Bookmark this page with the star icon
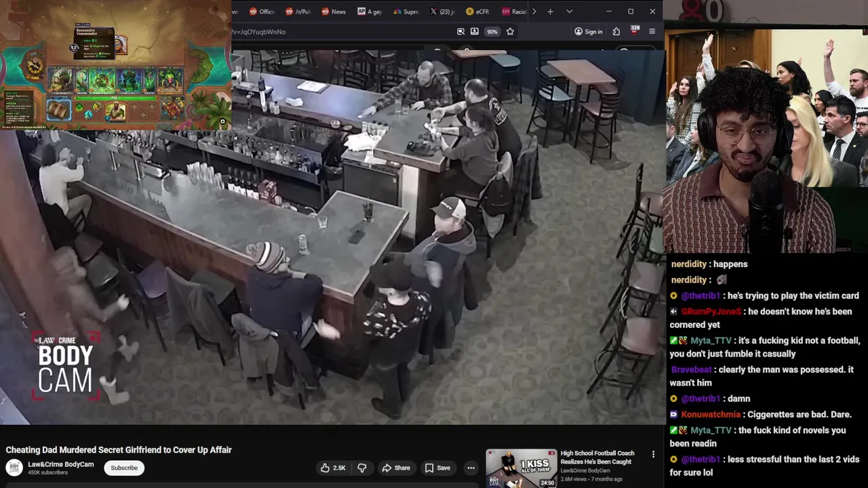Screen dimensions: 868x488 click(x=510, y=31)
